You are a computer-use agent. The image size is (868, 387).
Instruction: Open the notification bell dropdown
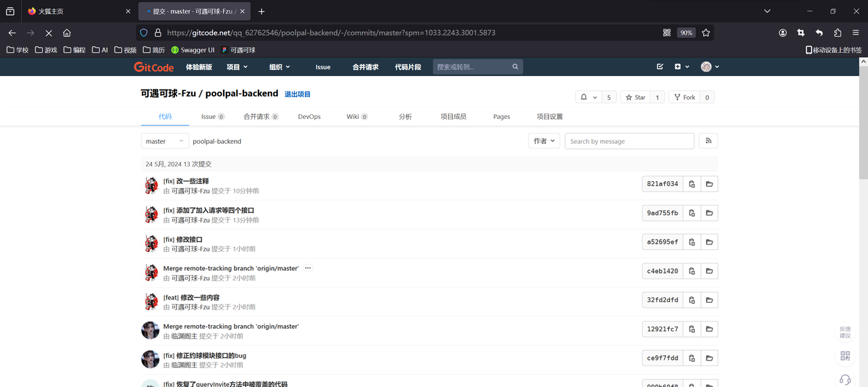coord(588,97)
